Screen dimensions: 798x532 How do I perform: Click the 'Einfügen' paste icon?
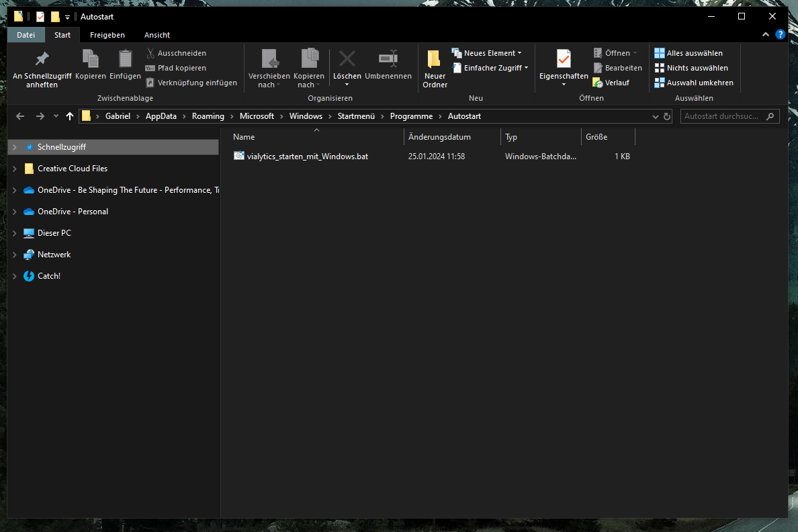click(125, 60)
